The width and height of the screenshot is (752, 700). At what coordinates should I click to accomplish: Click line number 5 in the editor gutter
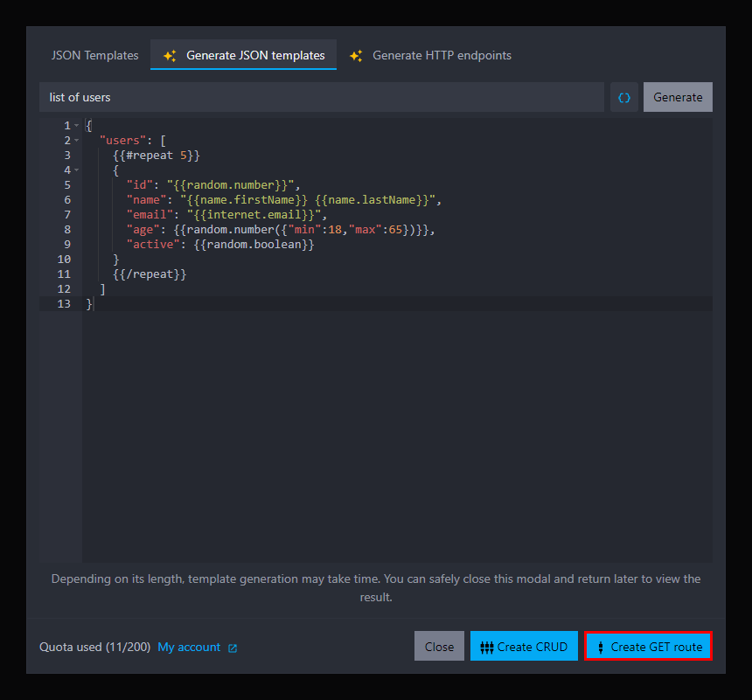[67, 184]
